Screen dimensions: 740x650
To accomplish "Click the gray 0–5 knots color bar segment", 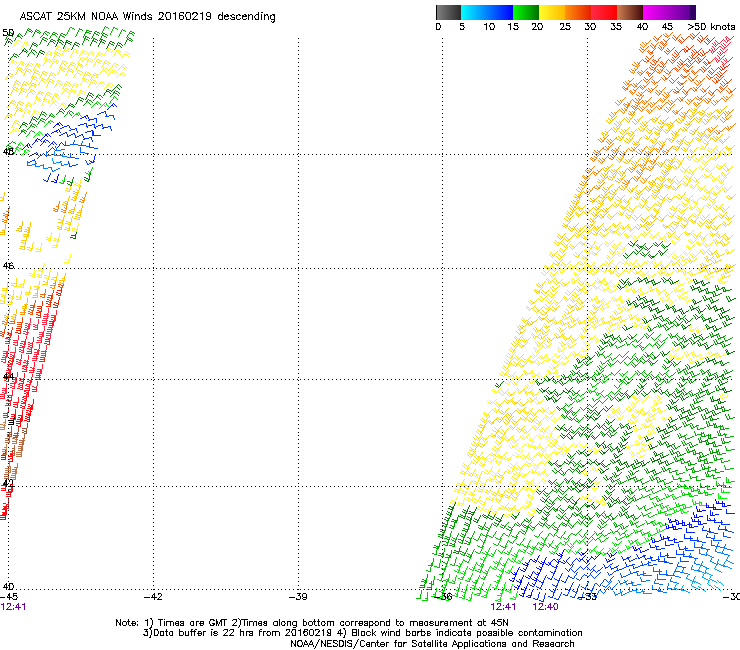I will 448,12.
